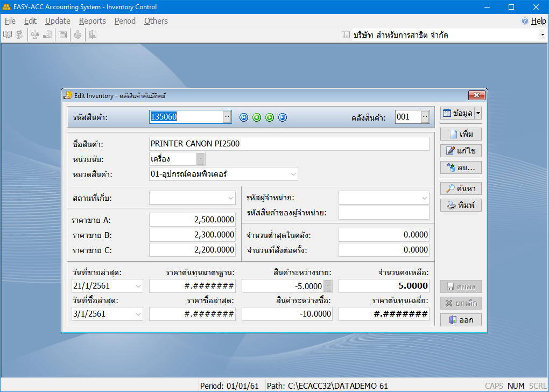Viewport: 549px width, 392px height.
Task: Click the product name field PRINTER CANON PI2500
Action: click(x=289, y=144)
